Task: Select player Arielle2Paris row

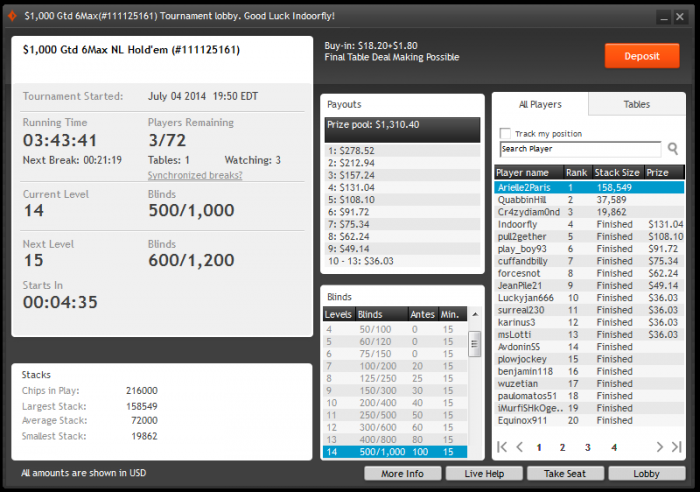Action: point(589,188)
